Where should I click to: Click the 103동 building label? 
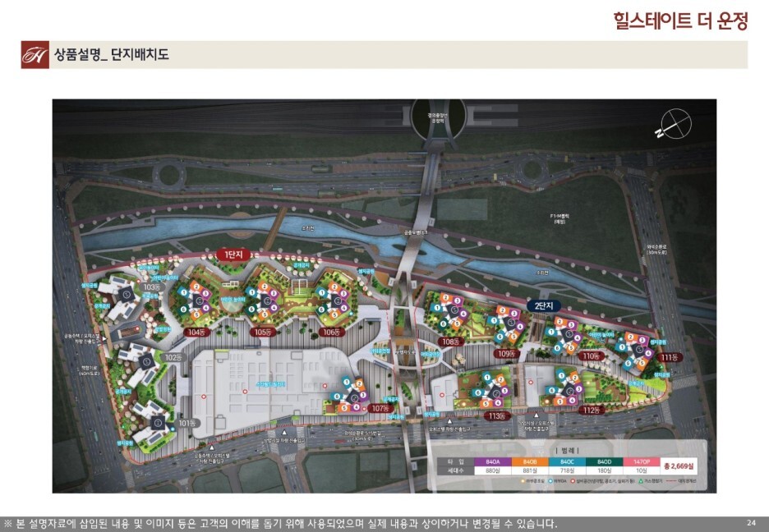point(151,287)
